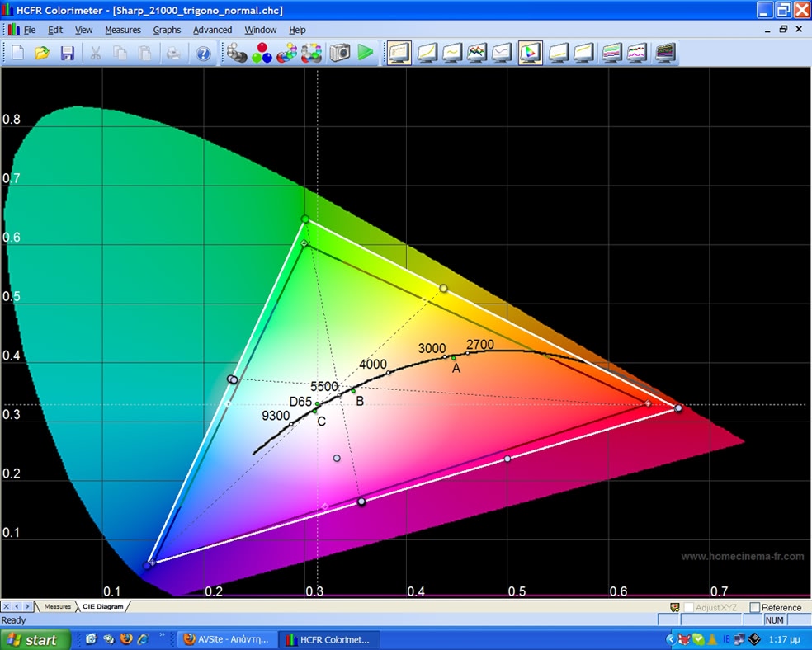Click the camera sensor icon in toolbar
Image resolution: width=812 pixels, height=650 pixels.
[339, 54]
